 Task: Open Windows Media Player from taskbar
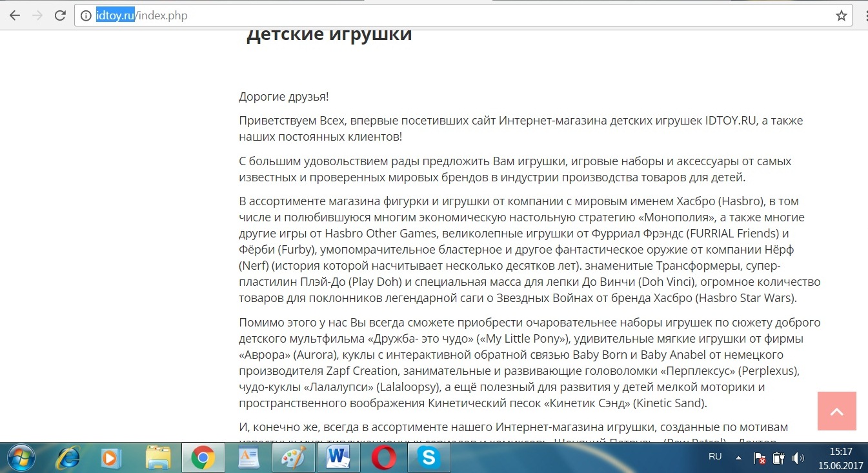[x=110, y=458]
